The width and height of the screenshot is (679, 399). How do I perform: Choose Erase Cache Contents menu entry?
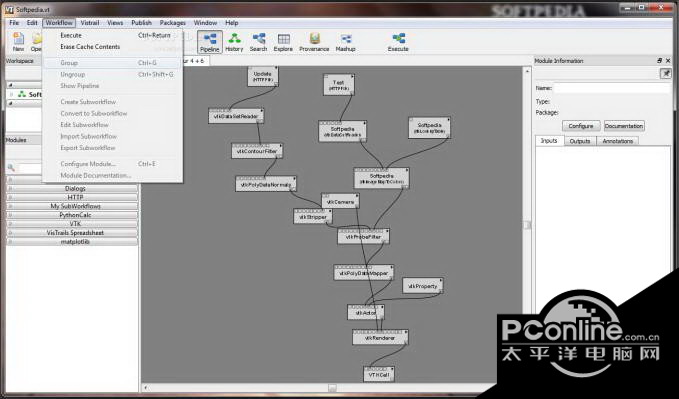(x=113, y=47)
